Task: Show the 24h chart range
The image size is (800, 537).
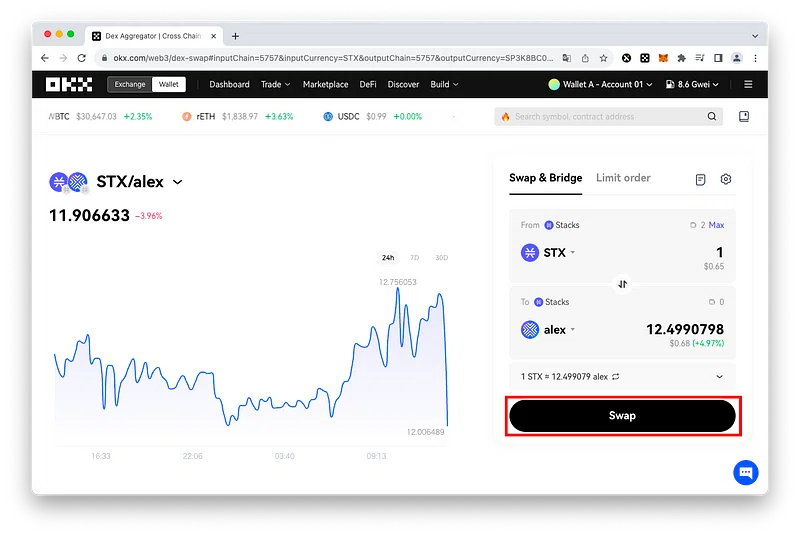Action: coord(388,258)
